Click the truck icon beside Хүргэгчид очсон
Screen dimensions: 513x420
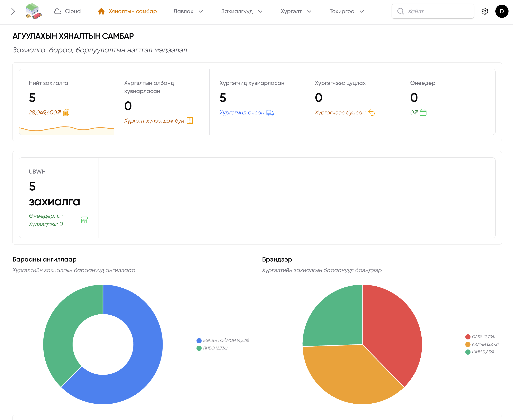point(270,113)
